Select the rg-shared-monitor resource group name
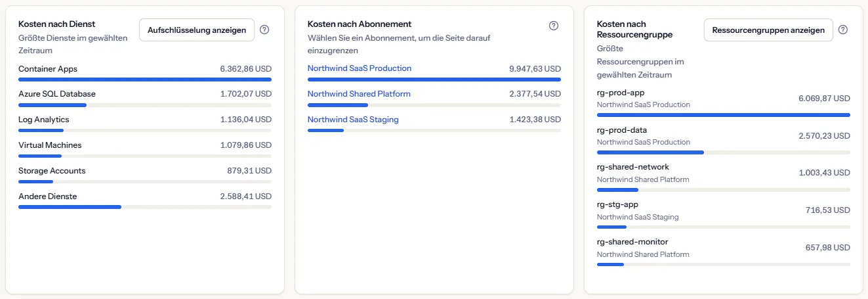 point(632,242)
